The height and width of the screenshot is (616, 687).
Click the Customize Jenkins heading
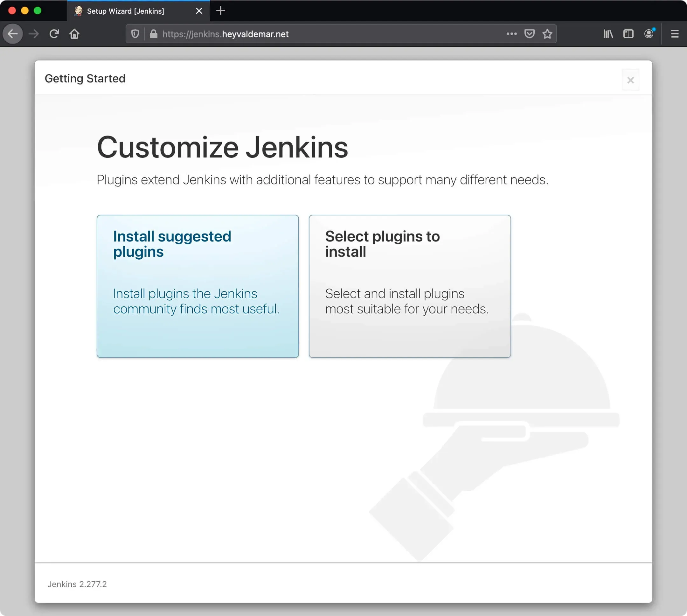coord(222,147)
